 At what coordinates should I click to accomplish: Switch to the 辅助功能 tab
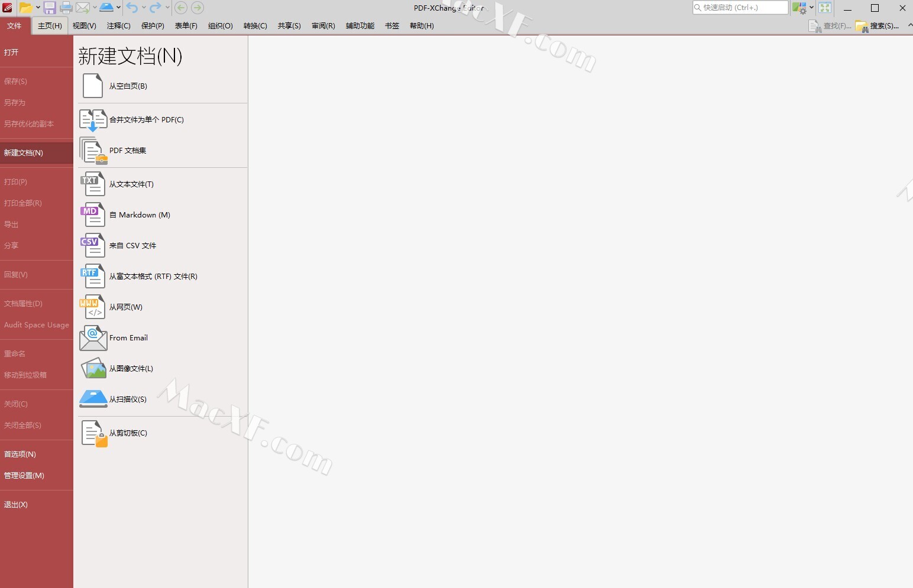pyautogui.click(x=360, y=26)
